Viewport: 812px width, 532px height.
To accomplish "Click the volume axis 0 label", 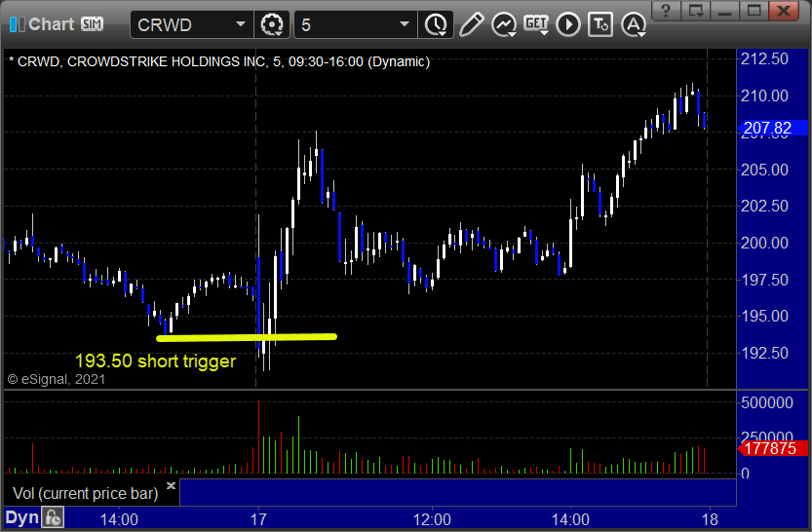I will coord(745,473).
